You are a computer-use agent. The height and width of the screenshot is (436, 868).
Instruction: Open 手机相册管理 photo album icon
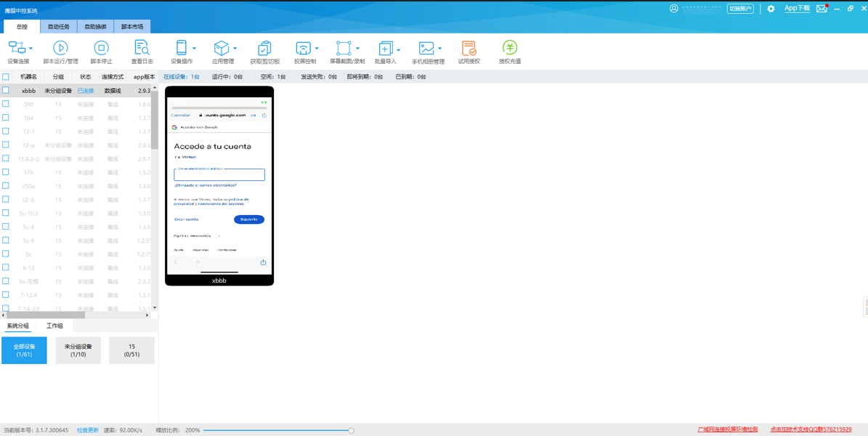click(426, 48)
